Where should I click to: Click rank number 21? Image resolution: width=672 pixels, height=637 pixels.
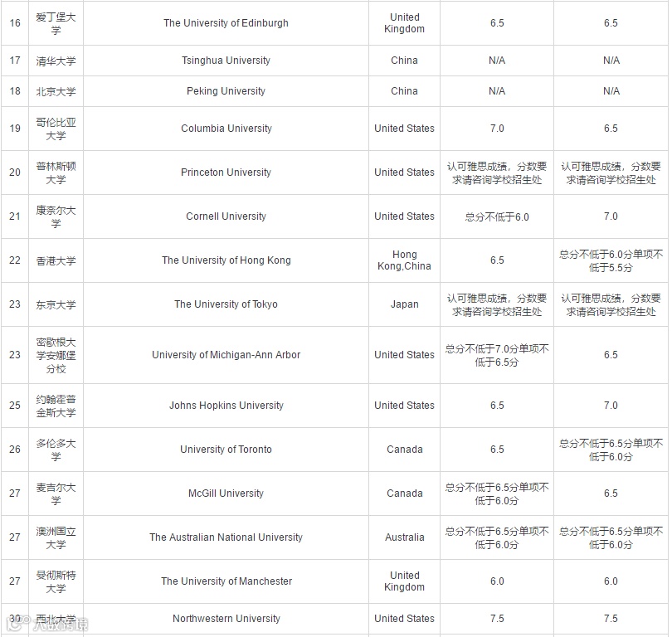click(x=15, y=216)
